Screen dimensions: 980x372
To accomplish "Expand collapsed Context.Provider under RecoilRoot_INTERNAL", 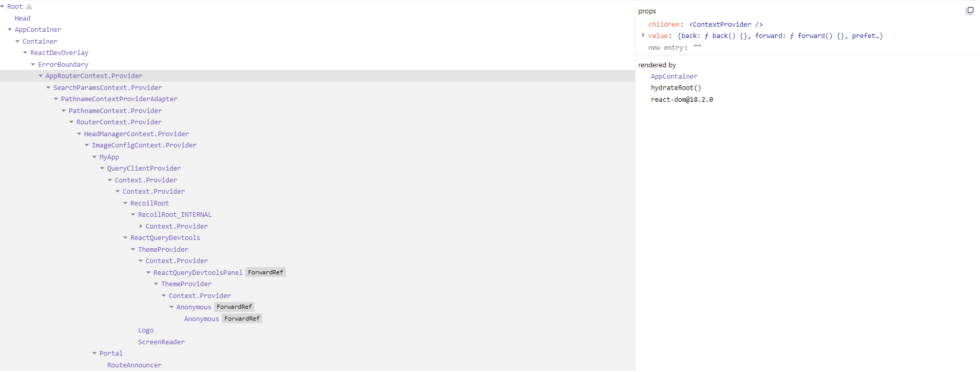I will [141, 226].
